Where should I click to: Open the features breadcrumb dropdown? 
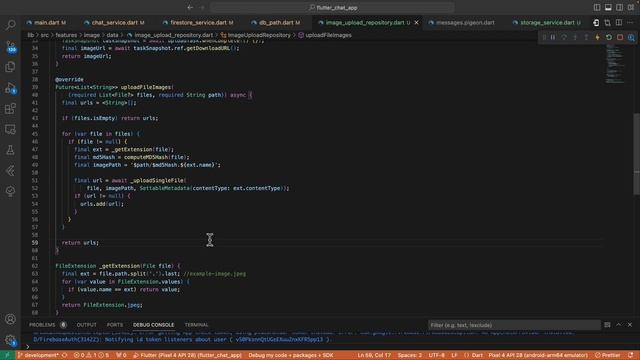point(66,35)
